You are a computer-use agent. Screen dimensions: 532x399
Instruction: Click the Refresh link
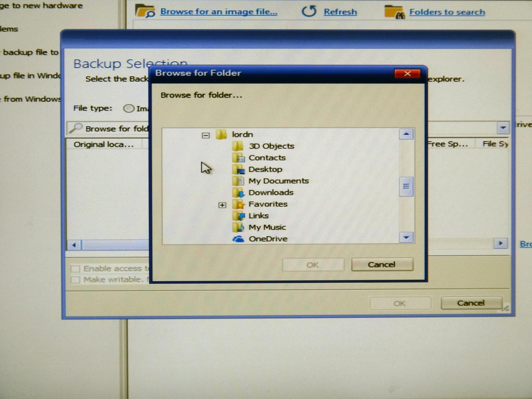tap(341, 12)
